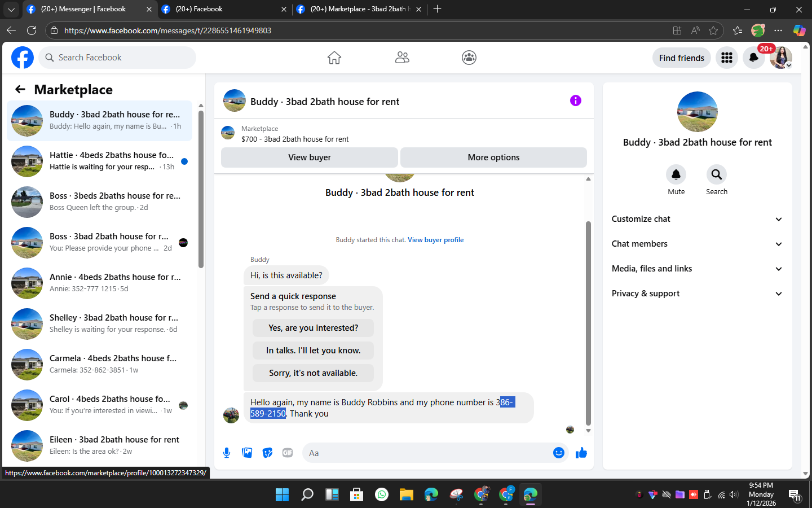Expand Privacy & support section
This screenshot has height=508, width=812.
coord(698,294)
